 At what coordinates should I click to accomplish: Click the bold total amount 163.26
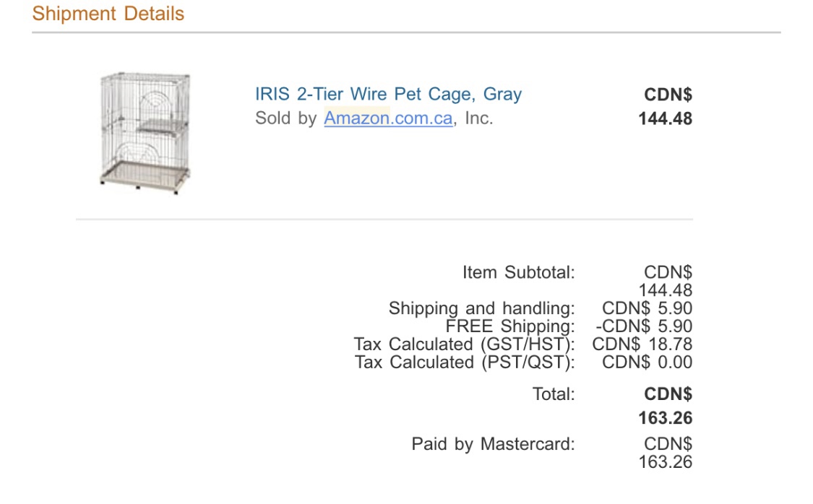point(666,418)
